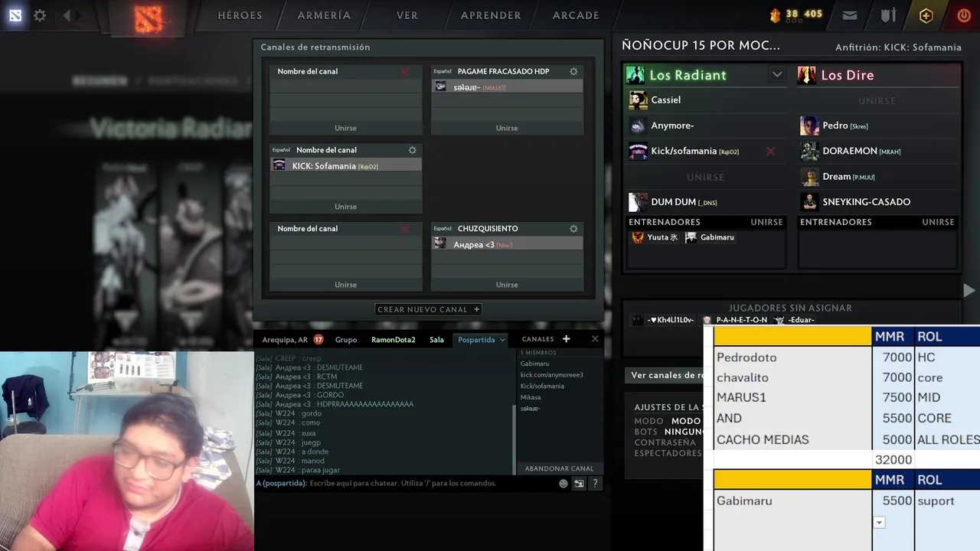Screen dimensions: 980x551
Task: Open the spreadsheet cell dropdown arrow below Gabimaru
Action: [x=879, y=523]
